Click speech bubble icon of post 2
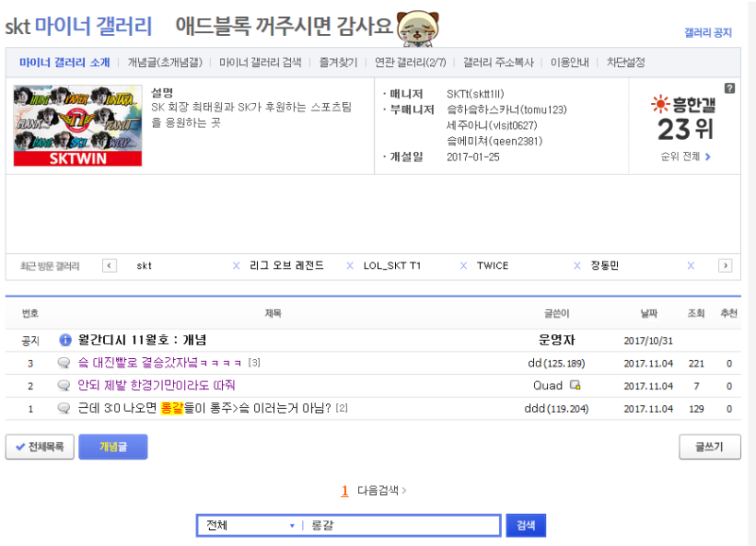The width and height of the screenshot is (756, 546). 63,385
